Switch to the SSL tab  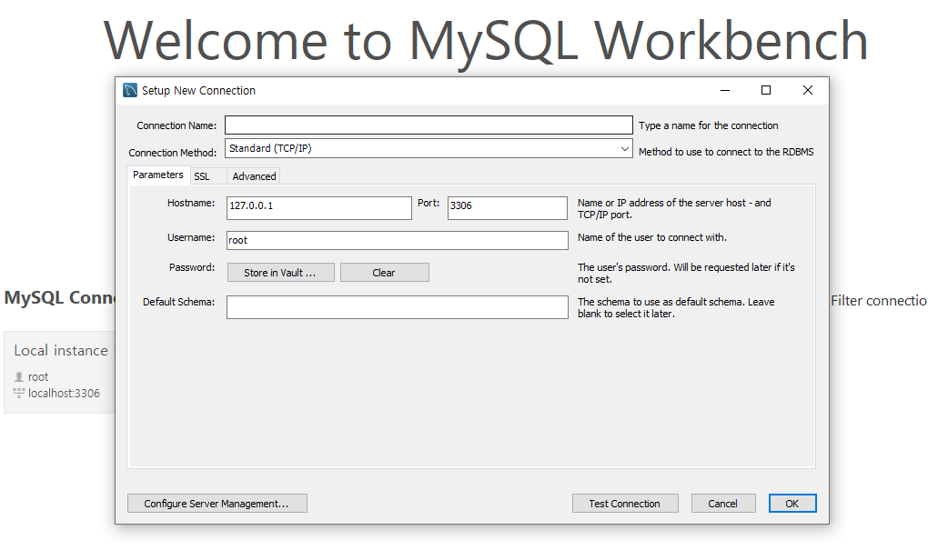(x=204, y=175)
